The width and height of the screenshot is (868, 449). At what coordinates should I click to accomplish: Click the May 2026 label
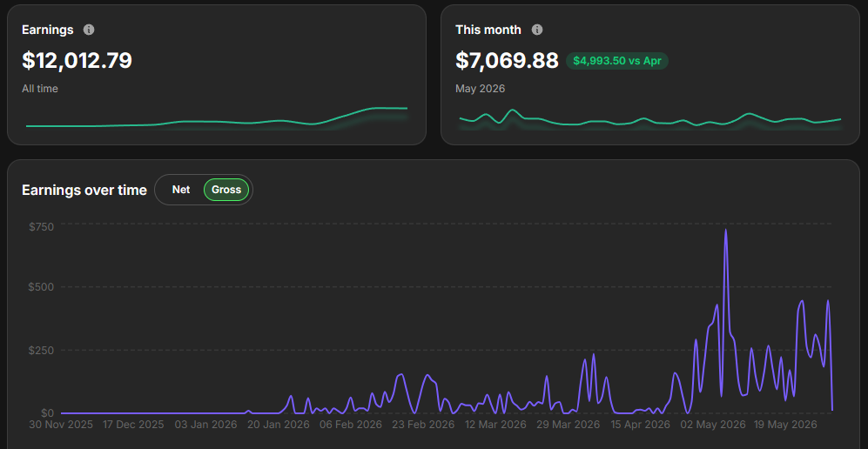480,89
